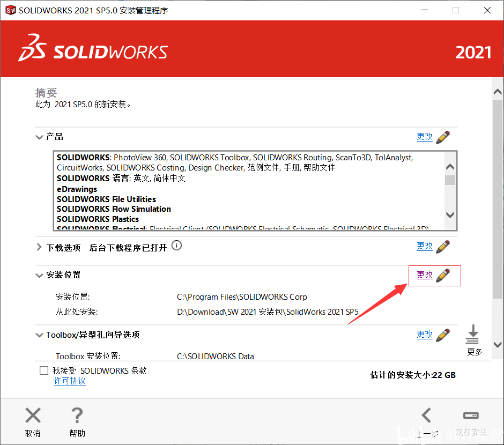The height and width of the screenshot is (445, 504).
Task: Click the main page scrollbar up arrow
Action: click(x=497, y=93)
